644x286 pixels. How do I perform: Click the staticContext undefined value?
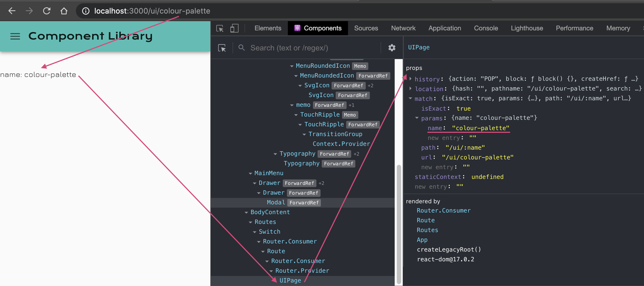487,177
